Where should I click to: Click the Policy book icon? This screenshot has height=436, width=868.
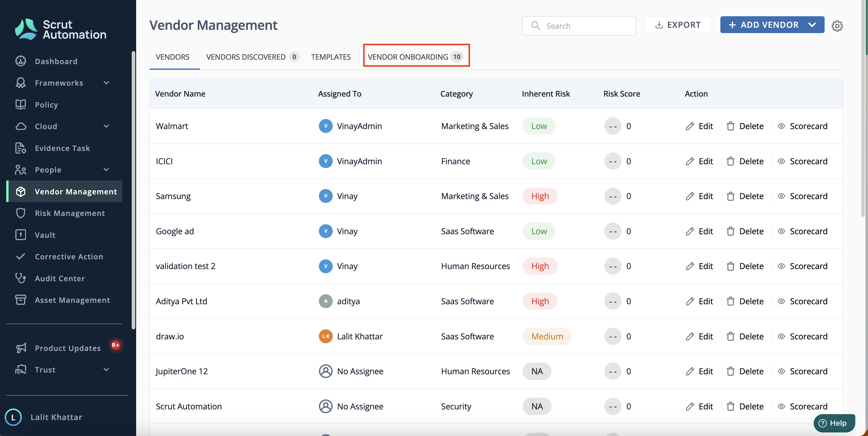pos(21,105)
